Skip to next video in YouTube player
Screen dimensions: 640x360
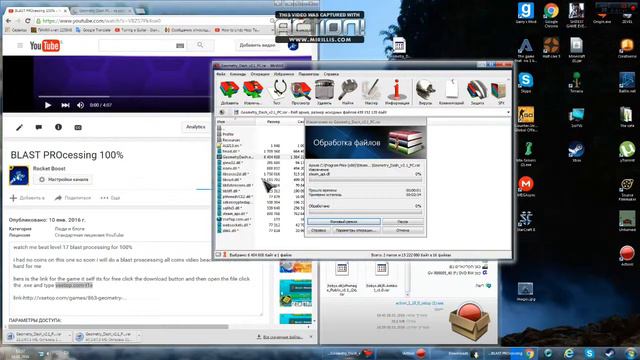[65, 105]
